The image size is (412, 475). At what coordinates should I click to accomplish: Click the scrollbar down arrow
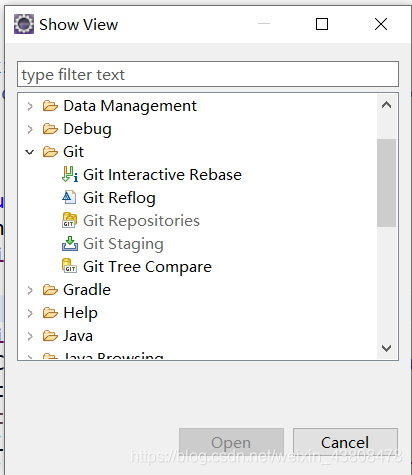386,348
